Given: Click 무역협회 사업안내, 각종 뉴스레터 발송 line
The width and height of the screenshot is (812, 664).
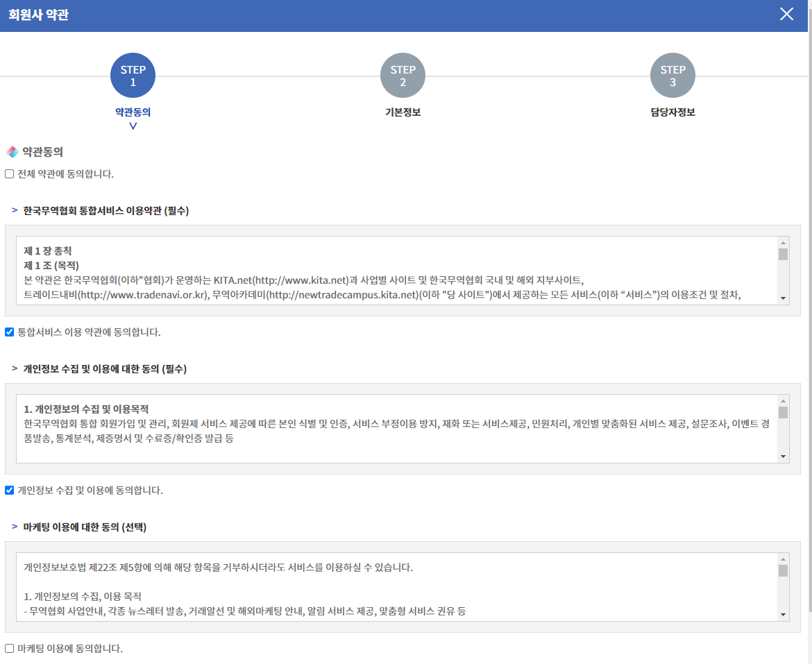Looking at the screenshot, I should (x=244, y=611).
